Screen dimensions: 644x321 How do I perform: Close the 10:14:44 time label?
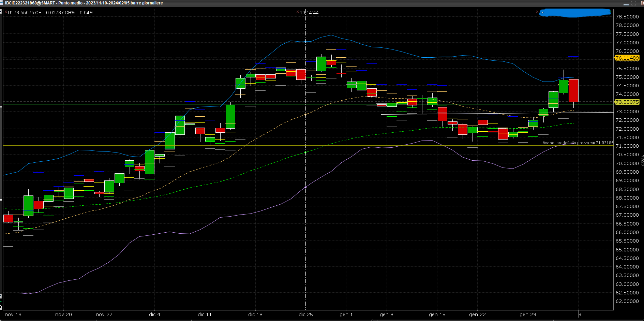[x=298, y=12]
